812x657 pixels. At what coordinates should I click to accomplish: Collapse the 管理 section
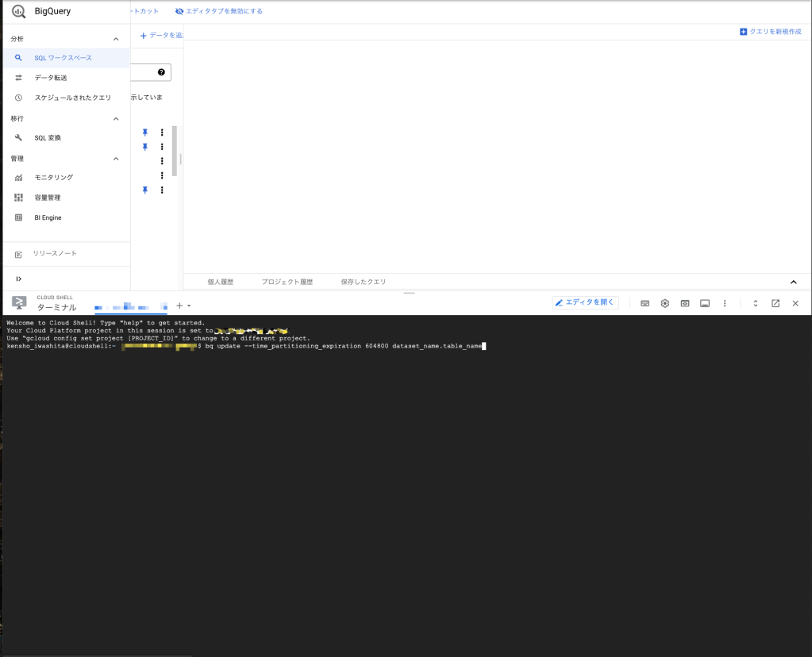[x=116, y=159]
